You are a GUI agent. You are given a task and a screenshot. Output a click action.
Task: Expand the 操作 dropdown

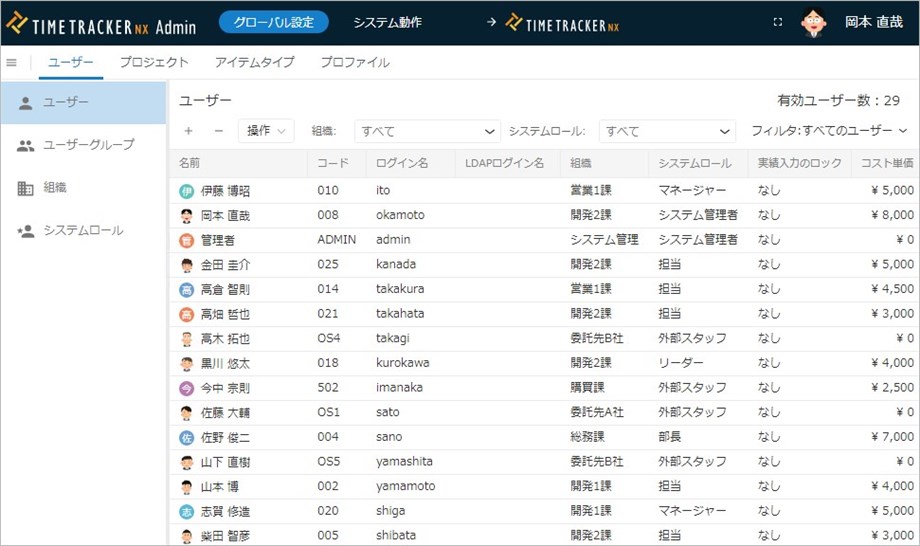tap(266, 131)
